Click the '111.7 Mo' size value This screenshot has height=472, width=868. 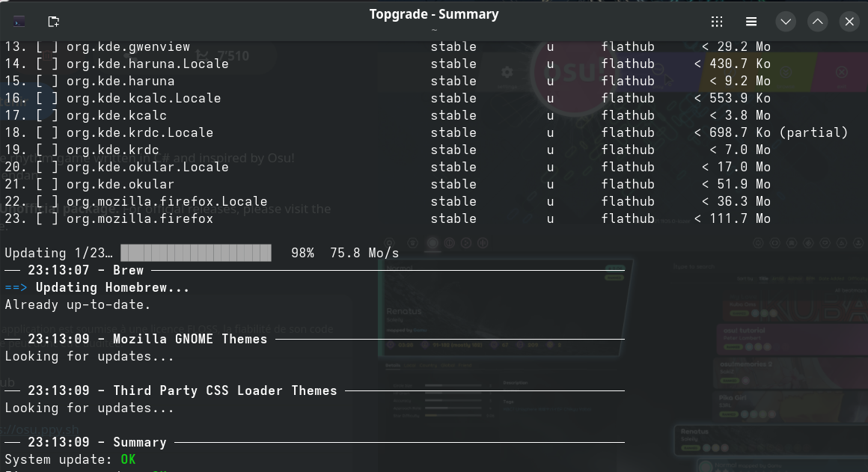click(739, 218)
